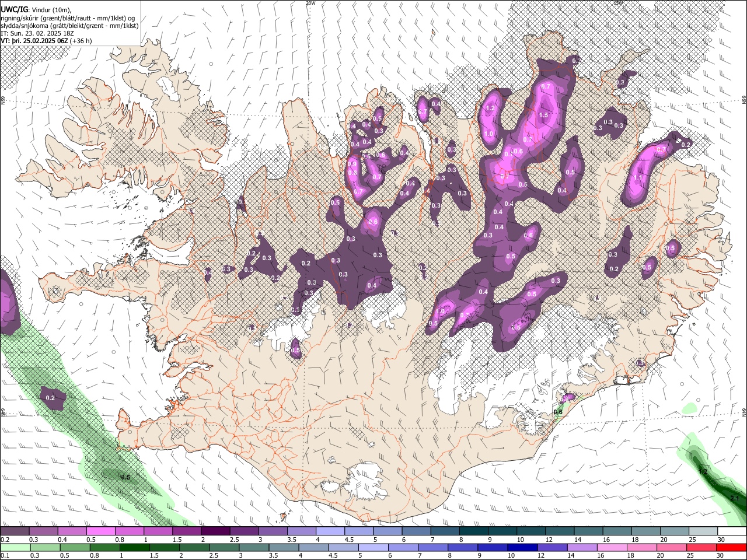Click the lavender swatch labeled 4 on the snow scale

click(330, 531)
